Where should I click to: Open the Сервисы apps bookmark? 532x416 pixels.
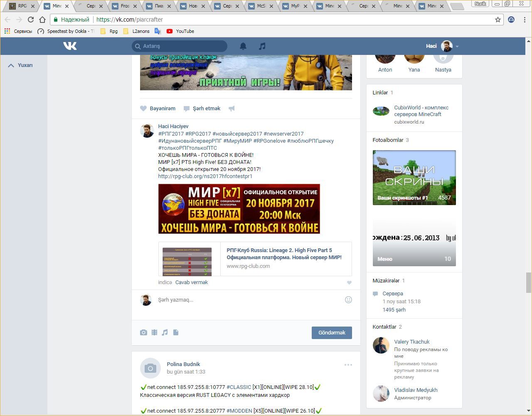18,31
